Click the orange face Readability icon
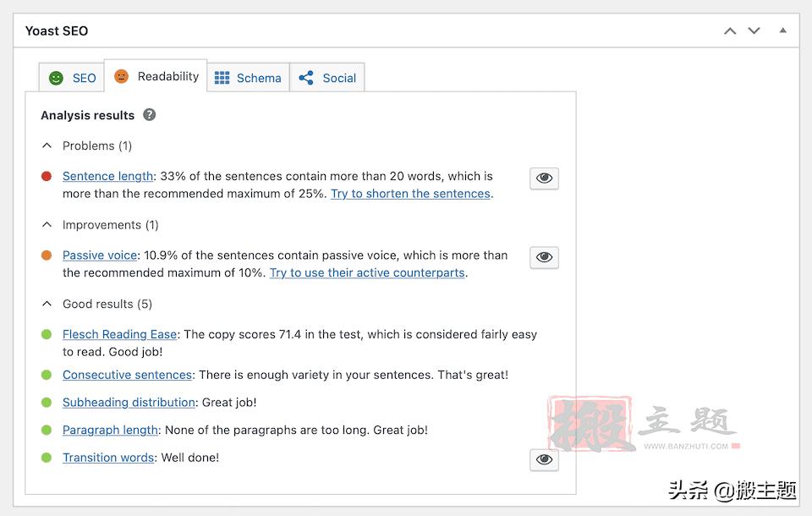 (x=122, y=76)
